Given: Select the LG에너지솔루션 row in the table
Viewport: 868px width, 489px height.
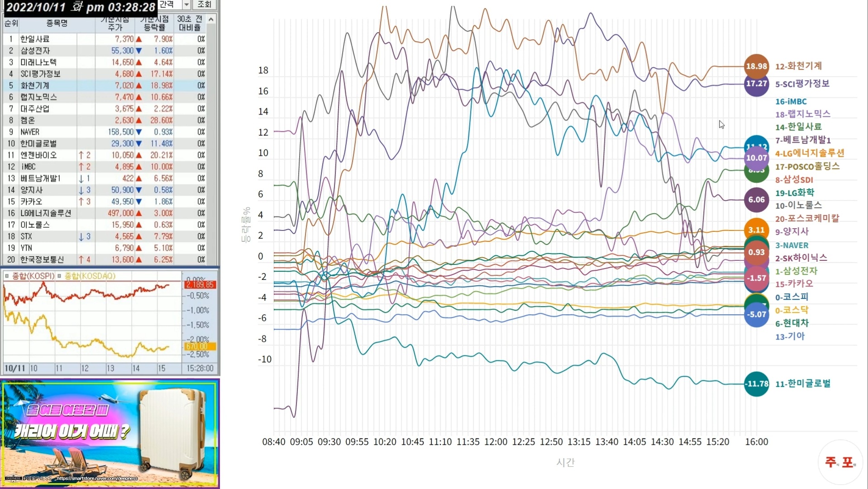Looking at the screenshot, I should (105, 213).
